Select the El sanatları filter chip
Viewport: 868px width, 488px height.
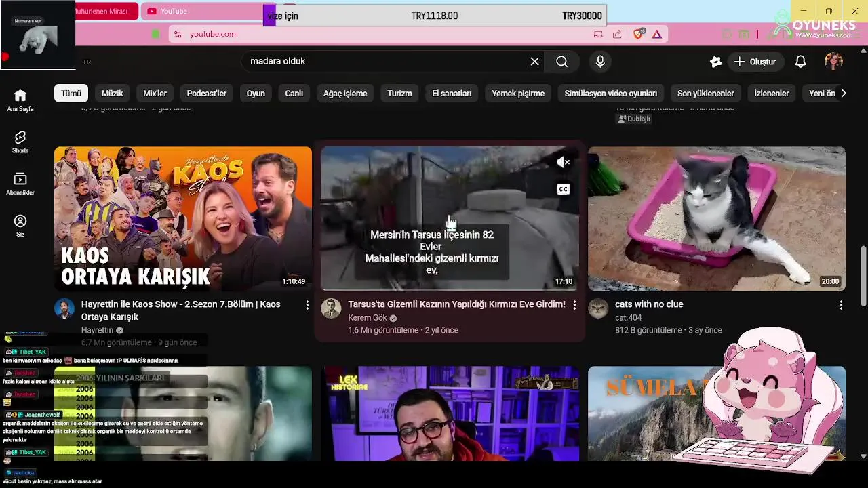452,94
